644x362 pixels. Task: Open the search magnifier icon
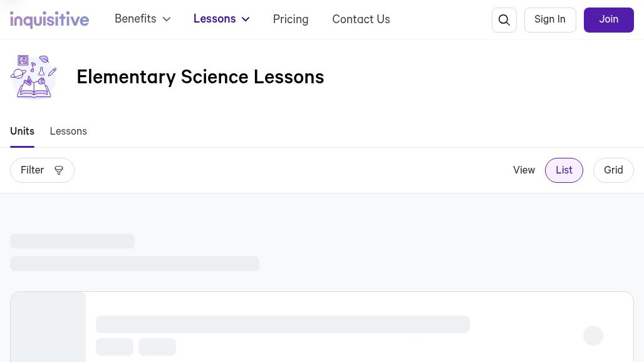click(x=504, y=19)
